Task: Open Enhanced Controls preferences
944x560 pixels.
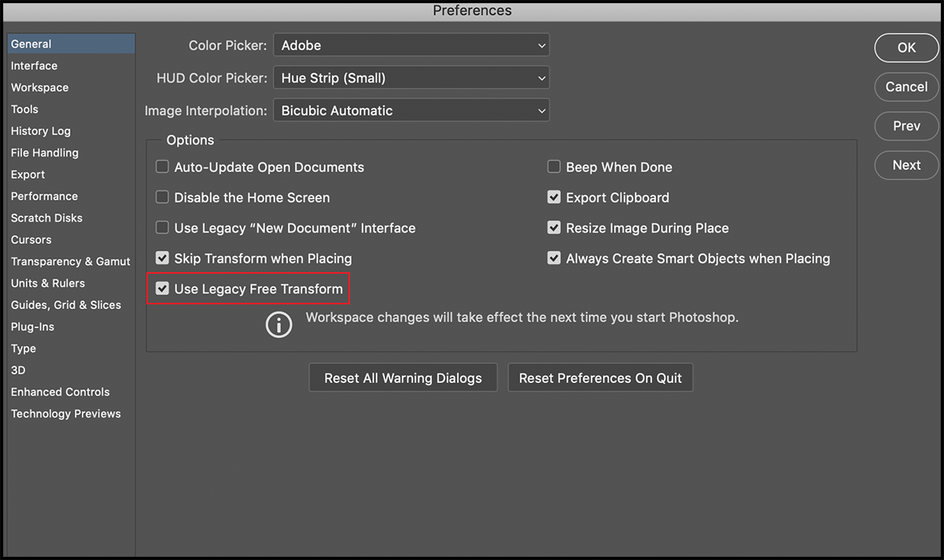Action: tap(61, 392)
